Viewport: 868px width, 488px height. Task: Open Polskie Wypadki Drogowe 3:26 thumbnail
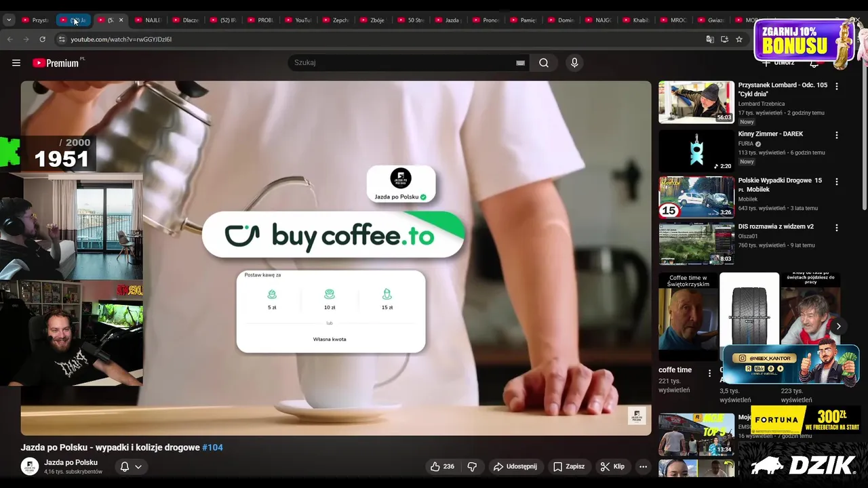tap(696, 197)
